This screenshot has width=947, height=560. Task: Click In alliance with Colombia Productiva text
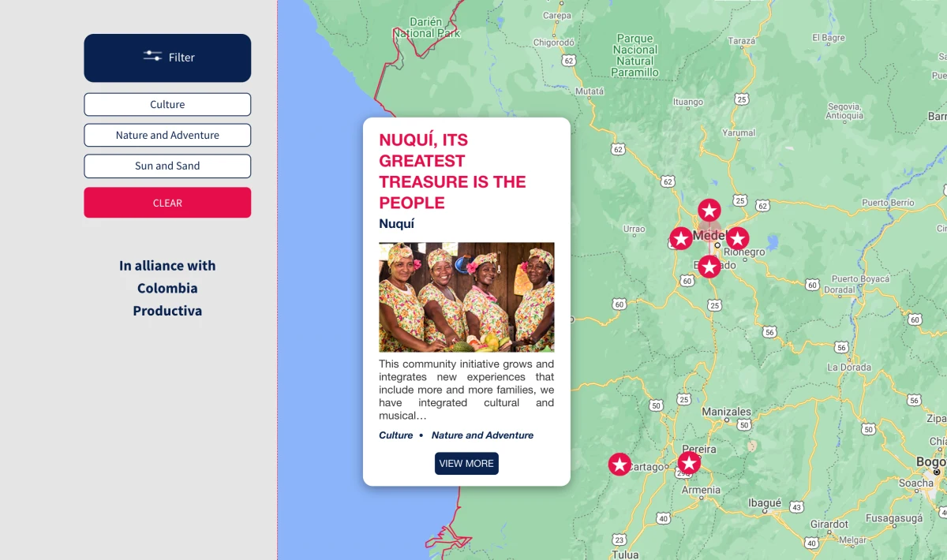click(x=167, y=288)
